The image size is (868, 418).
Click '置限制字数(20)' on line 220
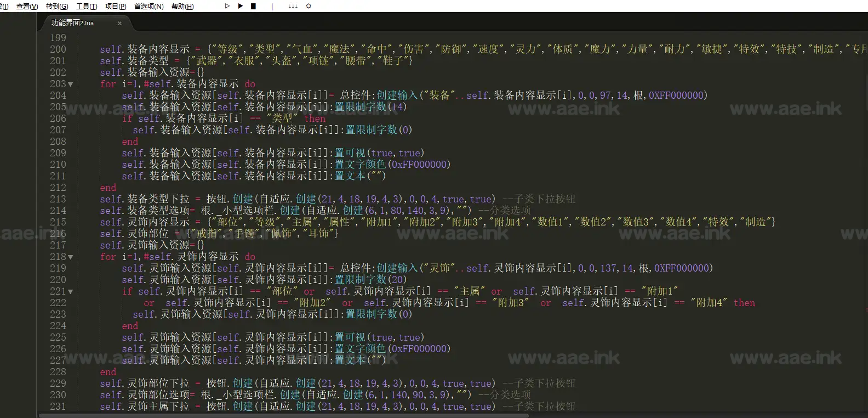tap(371, 280)
